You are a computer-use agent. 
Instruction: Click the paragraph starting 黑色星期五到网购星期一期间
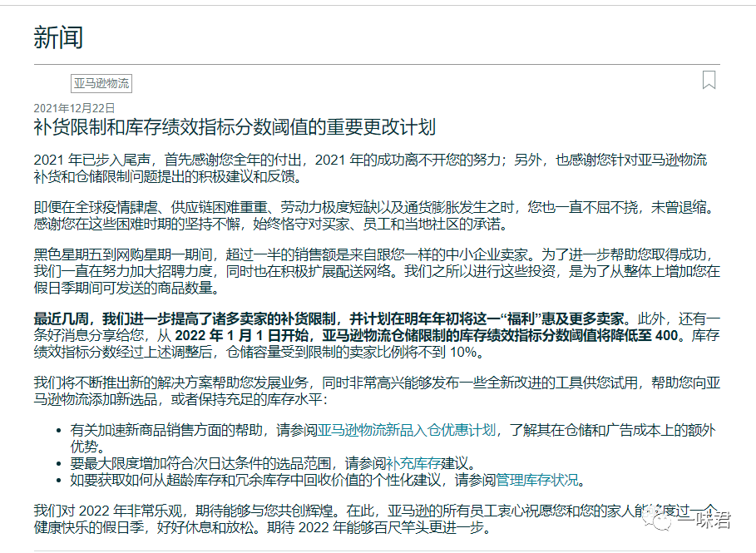pos(377,271)
